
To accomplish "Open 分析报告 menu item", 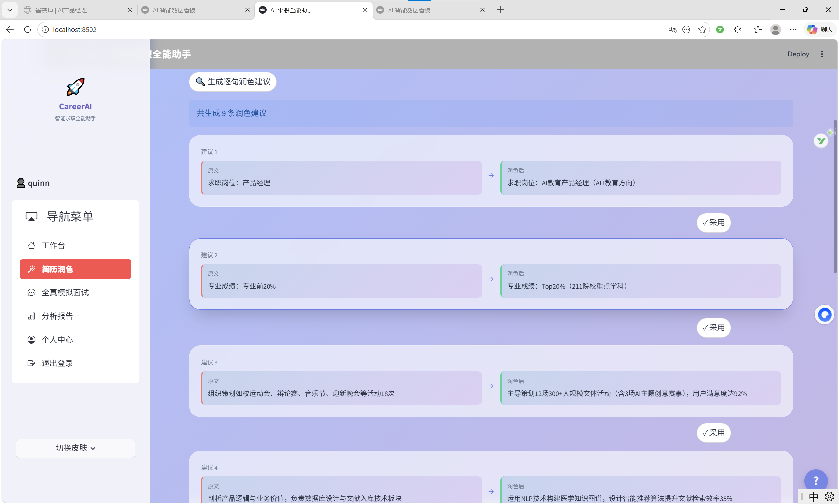I will pyautogui.click(x=57, y=316).
